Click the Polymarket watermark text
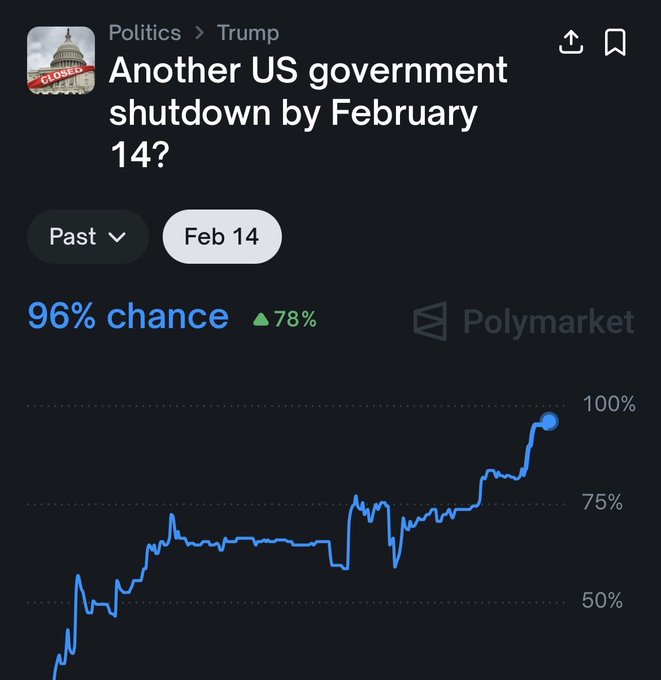Screen dimensions: 661x680 pyautogui.click(x=548, y=321)
